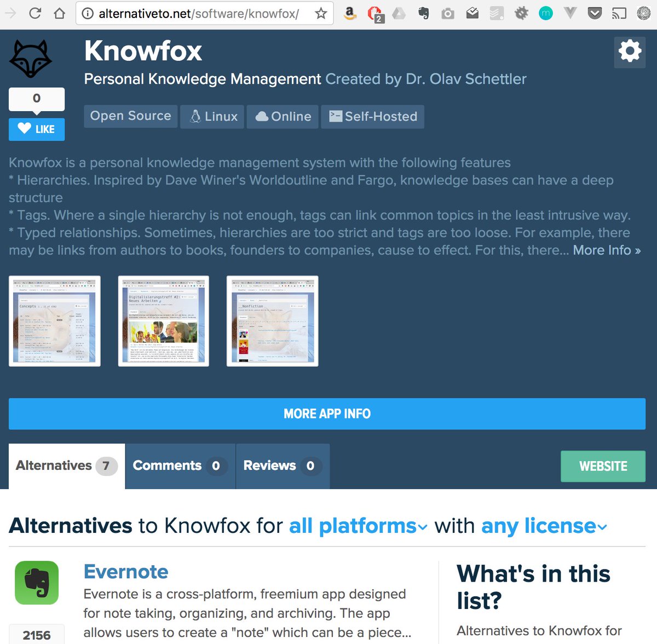The image size is (657, 644).
Task: Open the mail envelope extension icon
Action: [472, 13]
